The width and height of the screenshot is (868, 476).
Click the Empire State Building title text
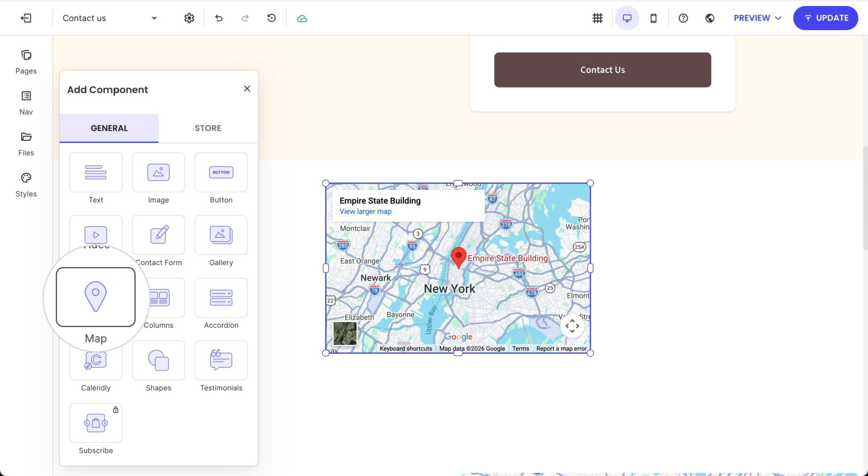(380, 201)
